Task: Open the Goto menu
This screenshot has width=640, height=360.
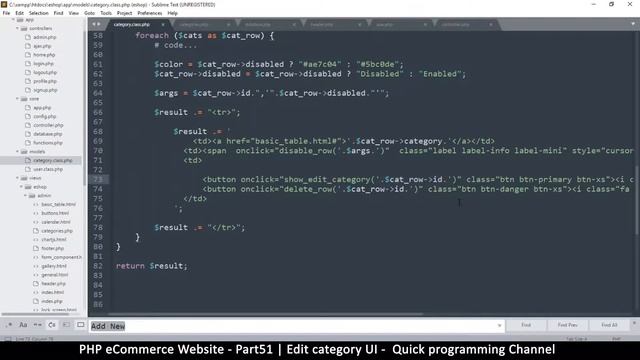Action: click(89, 13)
